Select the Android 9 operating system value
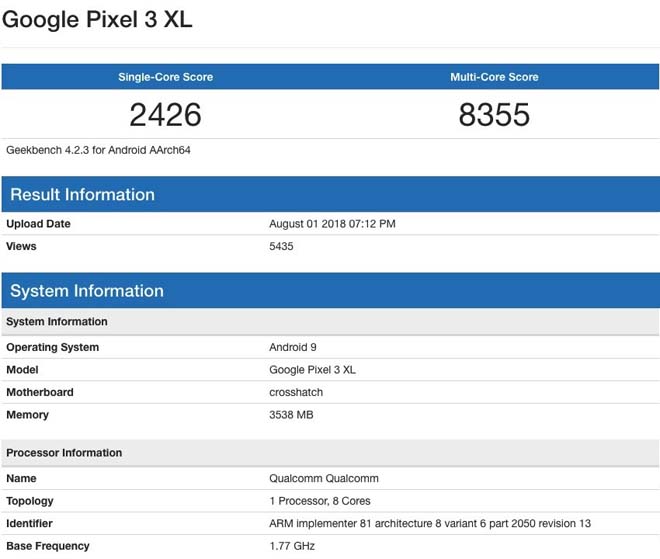660x559 pixels. click(x=292, y=347)
